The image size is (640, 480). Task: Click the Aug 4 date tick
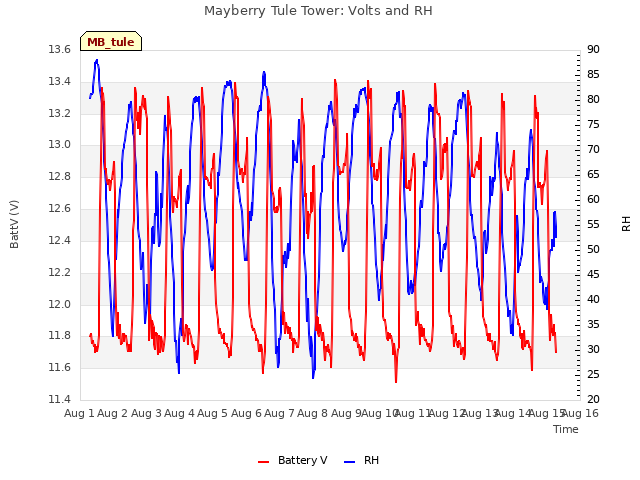[x=179, y=413]
